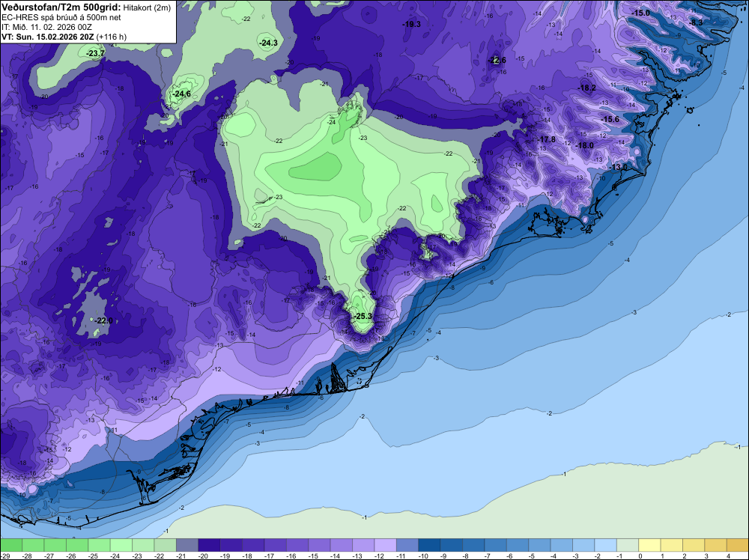749x560 pixels.
Task: Click the bold -22.0 temperature label
Action: [103, 320]
